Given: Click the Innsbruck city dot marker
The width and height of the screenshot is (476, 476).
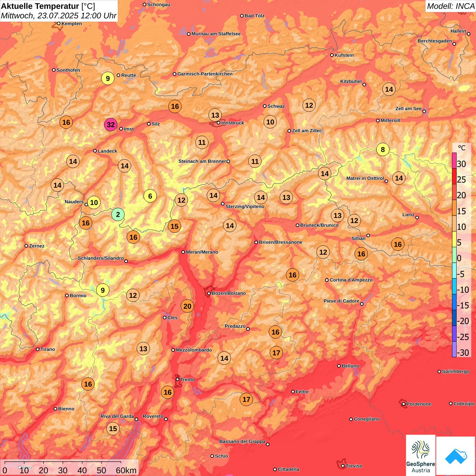Looking at the screenshot, I should coord(219,123).
